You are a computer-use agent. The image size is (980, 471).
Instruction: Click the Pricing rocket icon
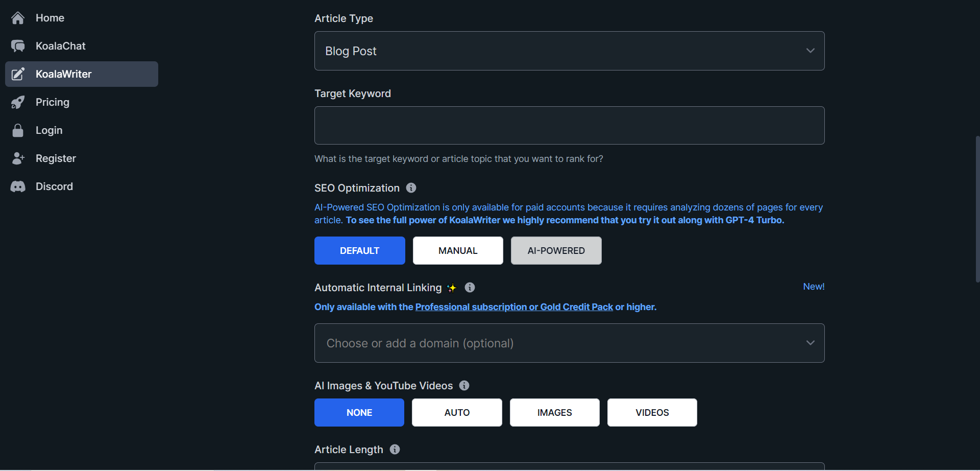click(x=18, y=102)
